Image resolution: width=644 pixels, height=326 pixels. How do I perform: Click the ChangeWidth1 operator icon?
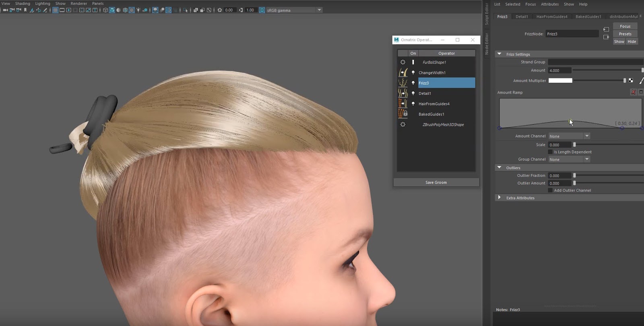pyautogui.click(x=402, y=72)
